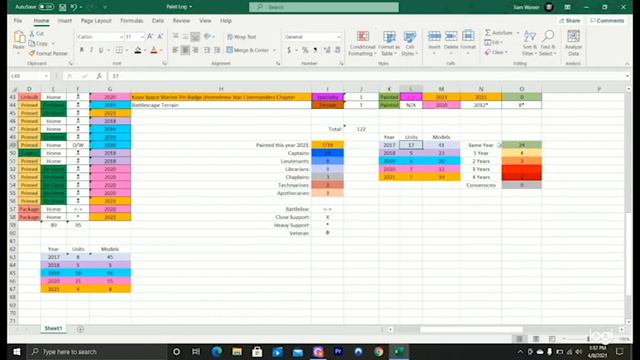This screenshot has height=360, width=640.
Task: Decrease font size with smaller A icon
Action: [160, 37]
